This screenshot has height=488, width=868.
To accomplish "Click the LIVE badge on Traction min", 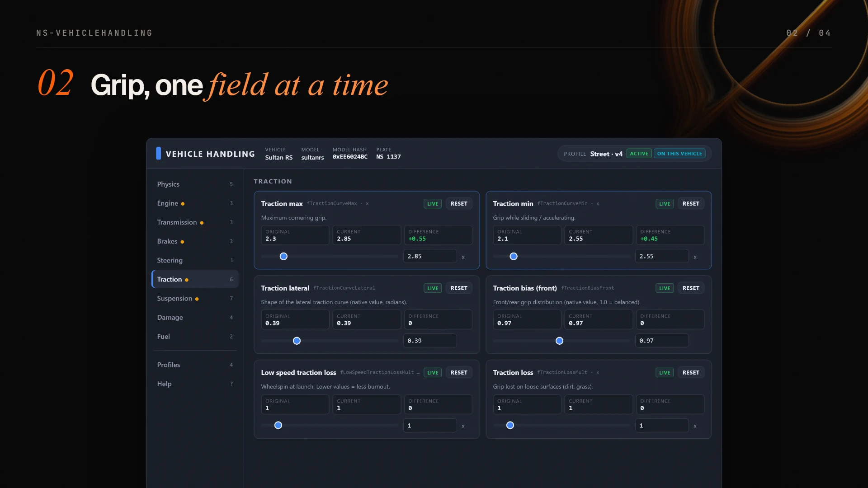I will point(665,204).
